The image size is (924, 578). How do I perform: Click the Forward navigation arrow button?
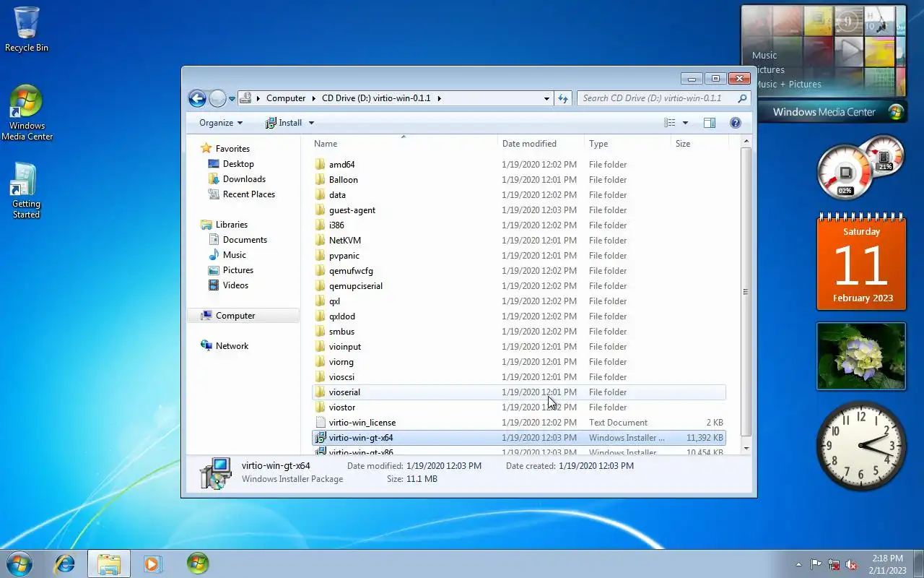tap(217, 98)
